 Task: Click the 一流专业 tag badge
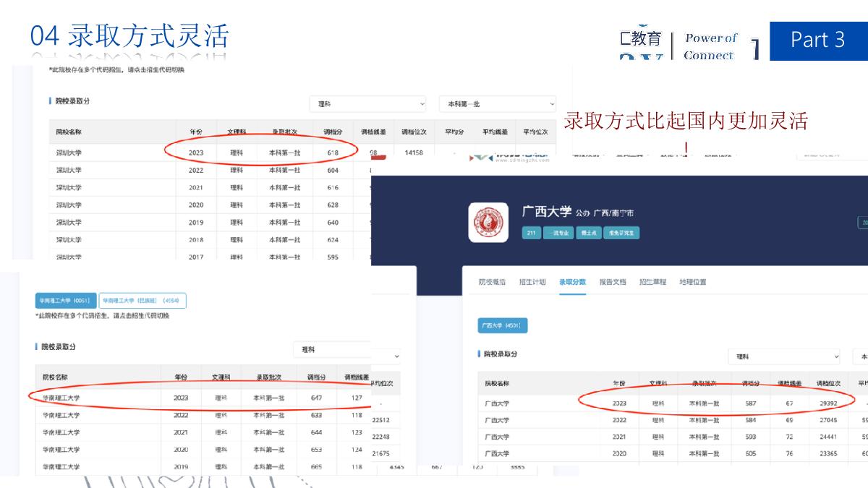click(x=558, y=234)
